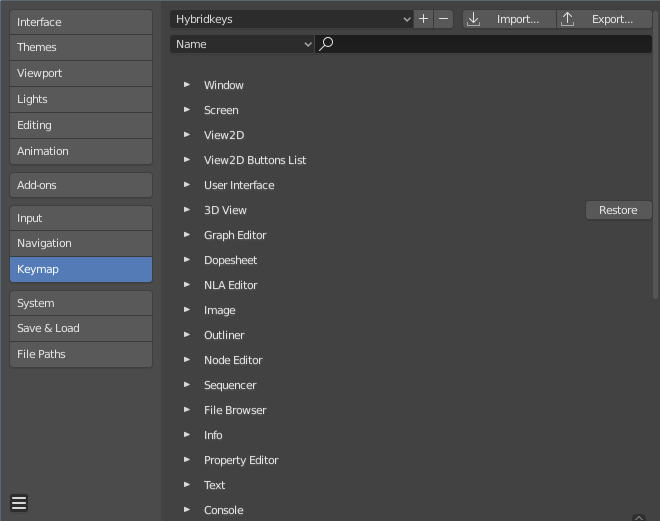Expand the Window keymap section

tap(187, 85)
